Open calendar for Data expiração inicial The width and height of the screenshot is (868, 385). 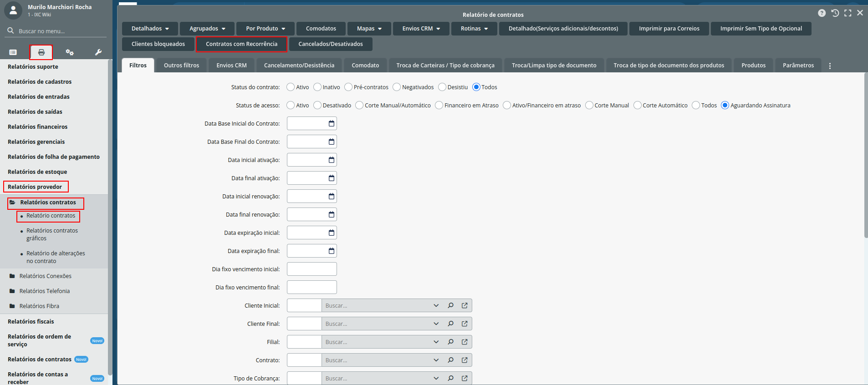[332, 233]
